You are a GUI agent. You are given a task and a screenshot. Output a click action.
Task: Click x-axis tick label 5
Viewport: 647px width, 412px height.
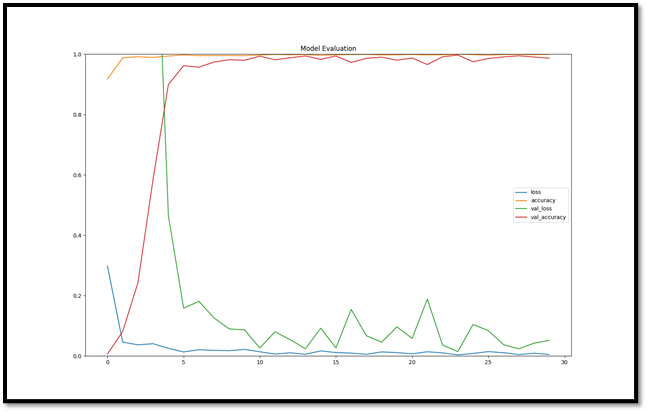tap(184, 363)
